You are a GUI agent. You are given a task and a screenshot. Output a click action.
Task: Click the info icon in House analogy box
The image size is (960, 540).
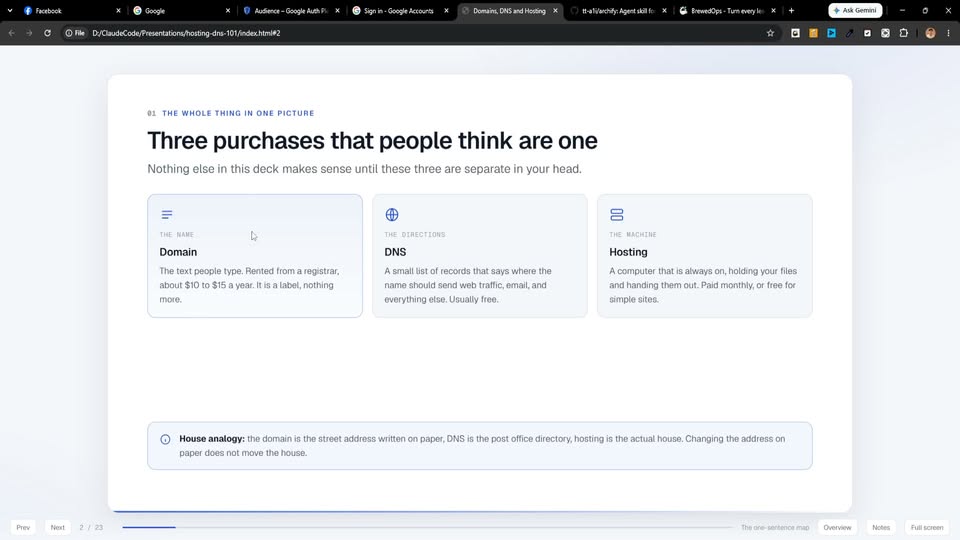click(165, 440)
